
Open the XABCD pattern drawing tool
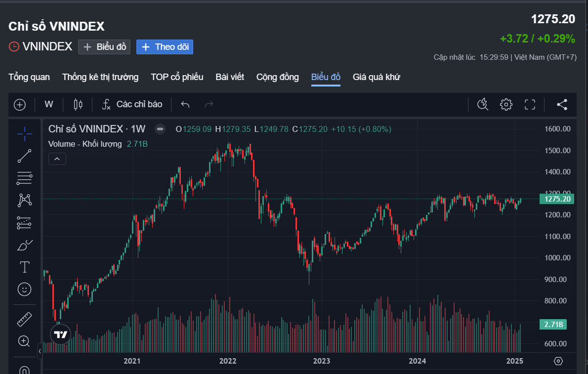point(24,200)
